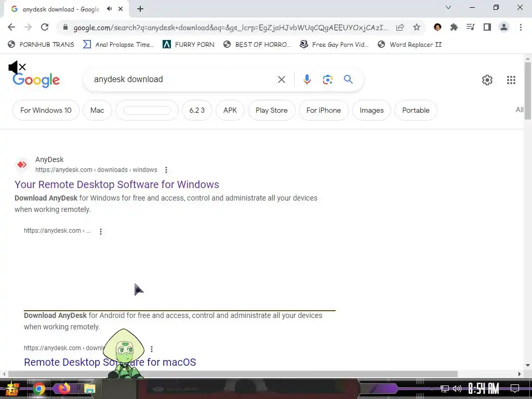Click the avatar extension icon in the toolbar
The width and height of the screenshot is (532, 399).
point(437,27)
